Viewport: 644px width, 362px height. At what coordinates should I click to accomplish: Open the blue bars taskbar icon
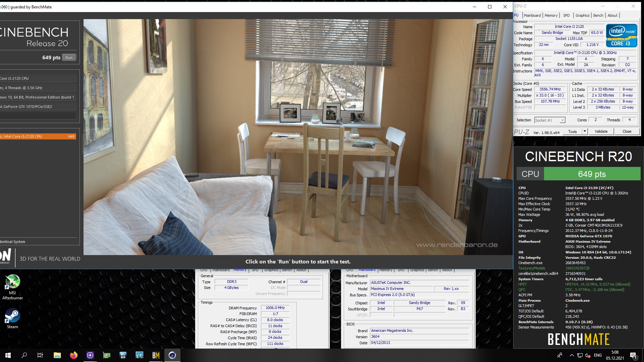coord(123,355)
